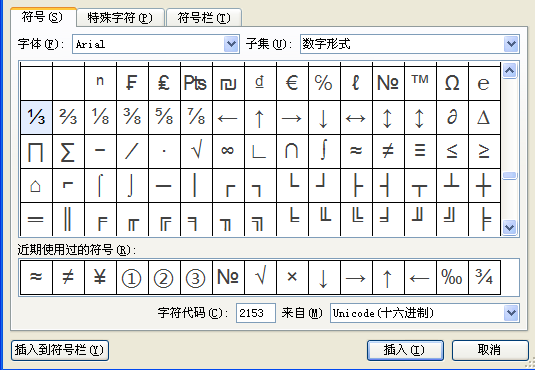The width and height of the screenshot is (535, 370).
Task: Pick the liter script ℓ symbol
Action: 356,83
